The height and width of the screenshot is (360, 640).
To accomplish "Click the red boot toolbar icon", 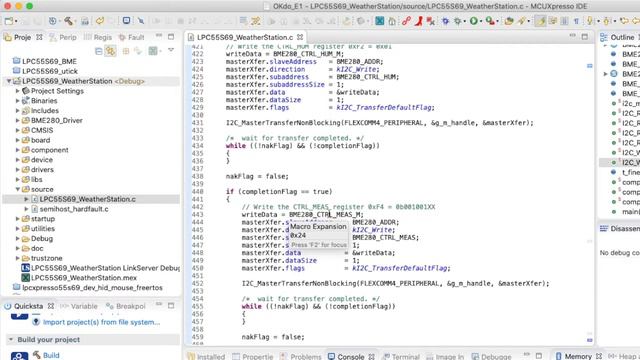I will 418,21.
